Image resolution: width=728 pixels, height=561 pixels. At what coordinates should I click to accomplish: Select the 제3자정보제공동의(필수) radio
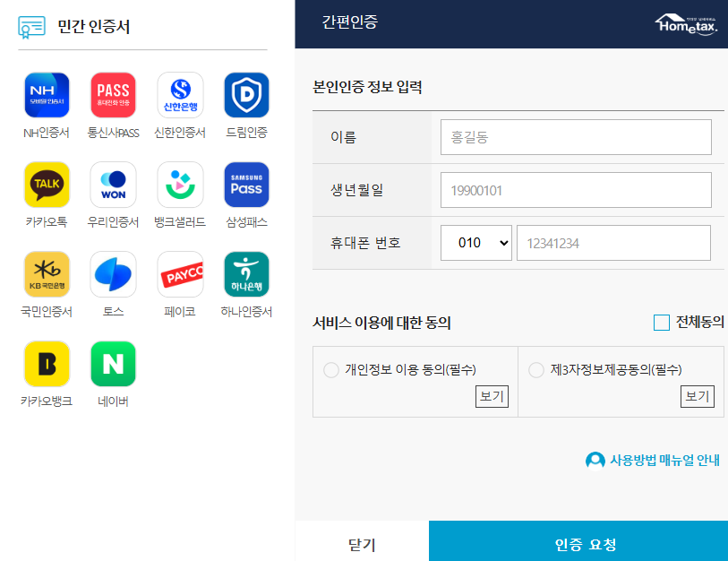click(536, 370)
